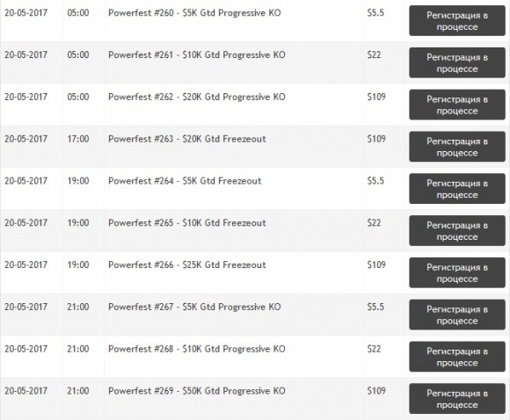The image size is (510, 420).
Task: Click the date cell of Powerfest #268 row
Action: [x=26, y=349]
